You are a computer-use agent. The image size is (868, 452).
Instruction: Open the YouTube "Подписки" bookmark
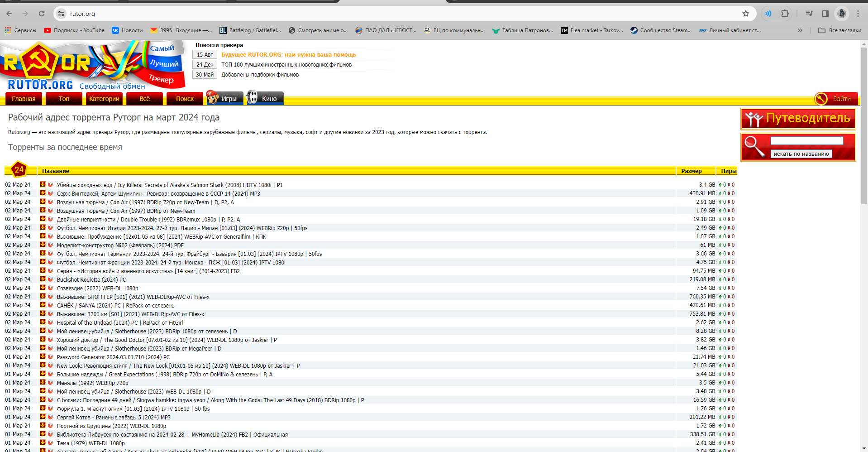point(74,30)
